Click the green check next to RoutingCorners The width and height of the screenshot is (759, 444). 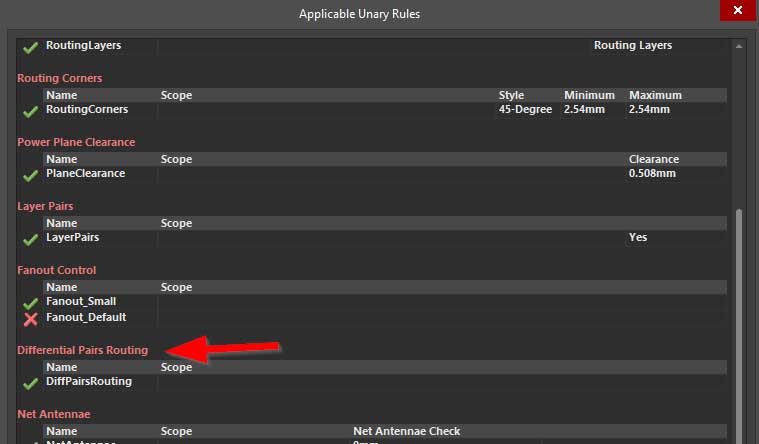point(30,111)
